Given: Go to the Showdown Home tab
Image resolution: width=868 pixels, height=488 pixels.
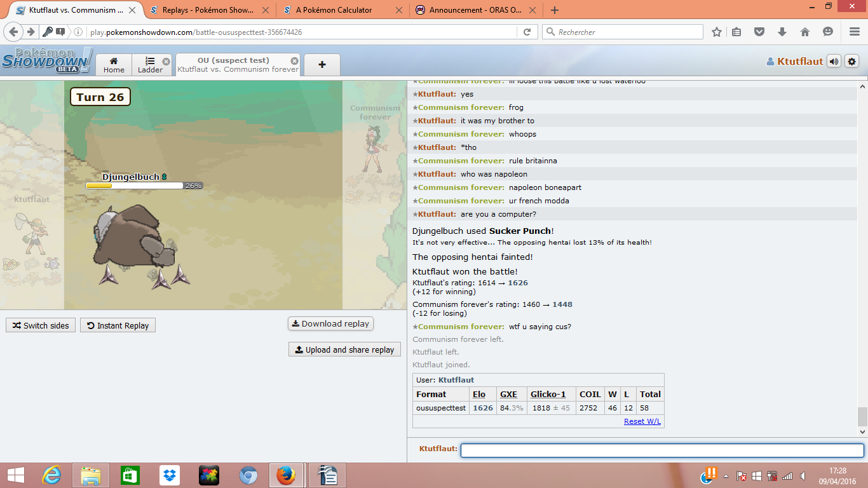Looking at the screenshot, I should pos(114,65).
